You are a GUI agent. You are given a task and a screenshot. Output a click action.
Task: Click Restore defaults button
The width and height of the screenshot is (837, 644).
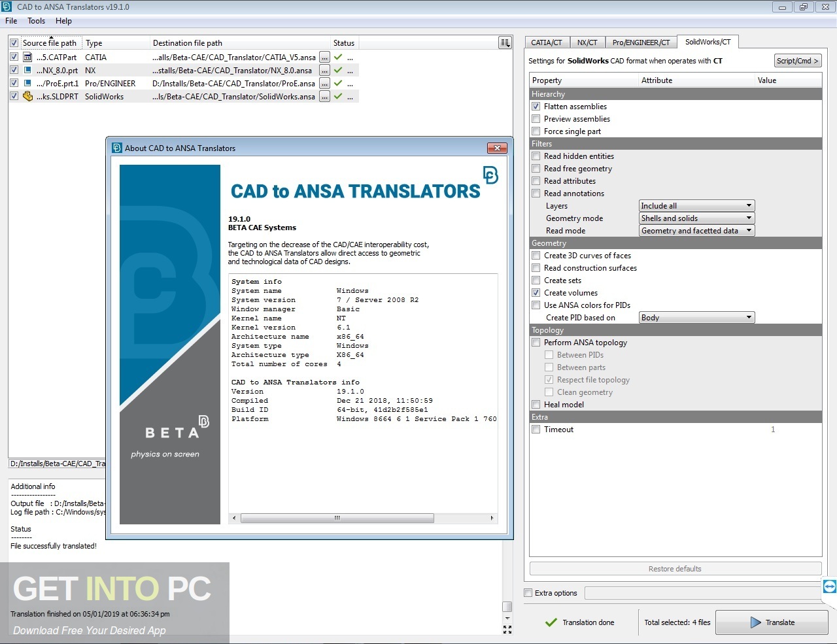point(675,569)
